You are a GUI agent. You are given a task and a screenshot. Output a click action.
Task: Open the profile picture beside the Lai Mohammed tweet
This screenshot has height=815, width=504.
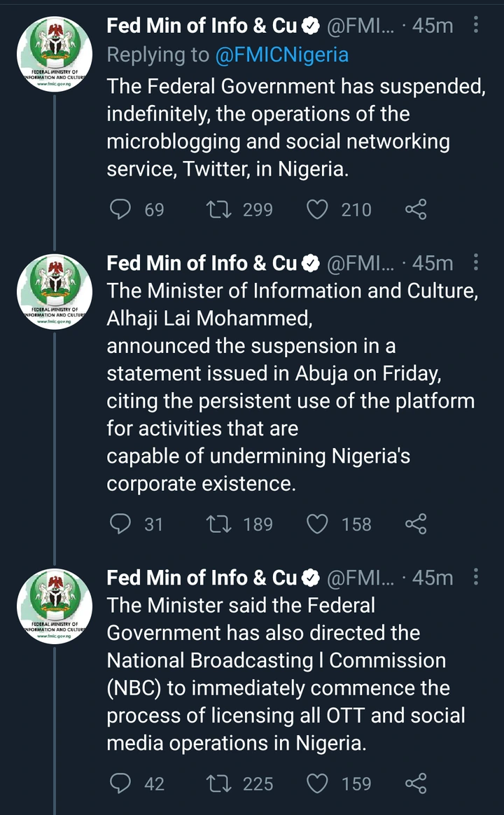click(x=54, y=291)
